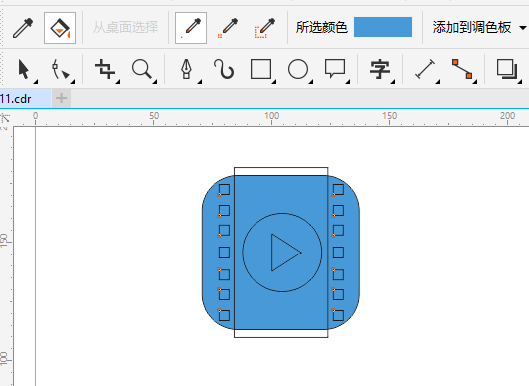Select the Pen tool
The width and height of the screenshot is (529, 386).
pos(186,69)
